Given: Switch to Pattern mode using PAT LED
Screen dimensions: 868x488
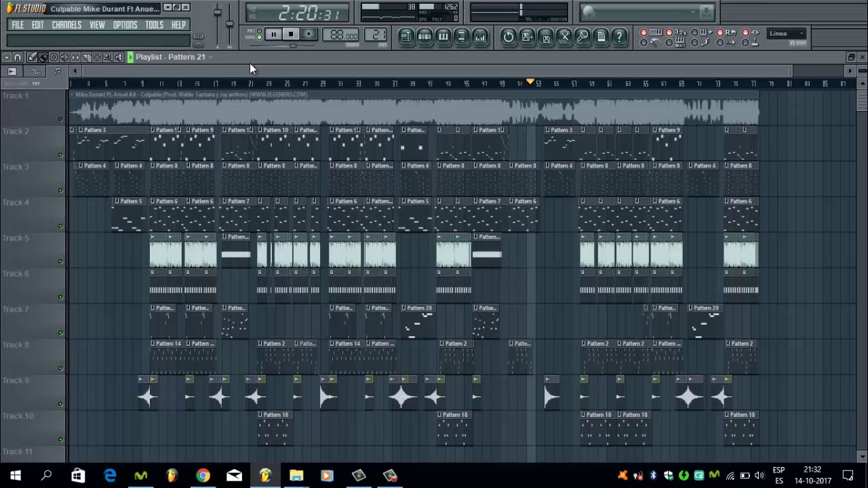Looking at the screenshot, I should pos(259,31).
